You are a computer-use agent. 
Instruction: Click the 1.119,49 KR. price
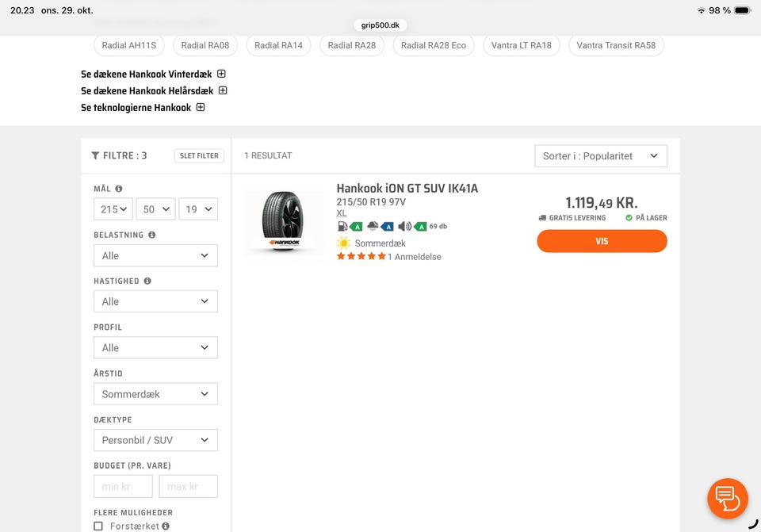point(602,202)
